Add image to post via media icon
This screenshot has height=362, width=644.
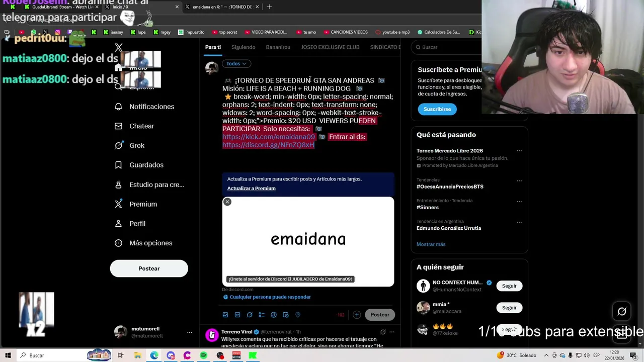coord(225,315)
